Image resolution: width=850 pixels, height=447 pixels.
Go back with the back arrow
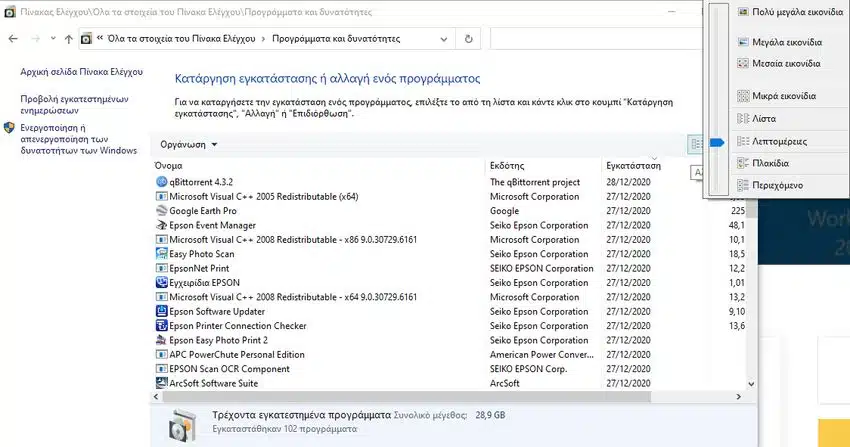pos(14,39)
